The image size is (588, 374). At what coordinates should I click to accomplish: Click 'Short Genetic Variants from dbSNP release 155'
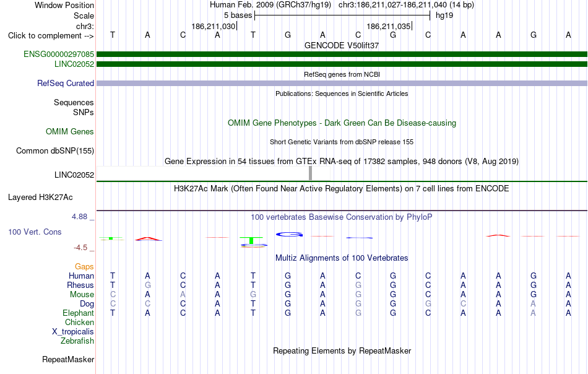342,142
